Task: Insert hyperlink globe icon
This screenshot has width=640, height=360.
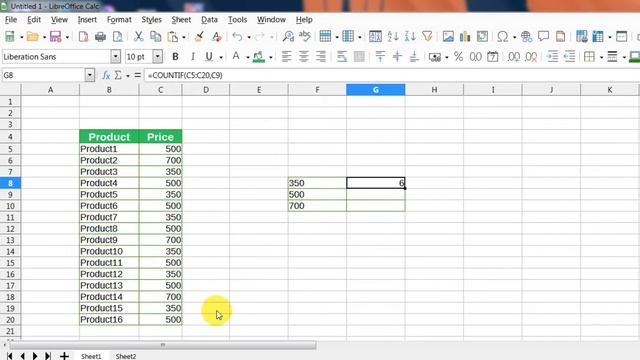Action: (527, 37)
